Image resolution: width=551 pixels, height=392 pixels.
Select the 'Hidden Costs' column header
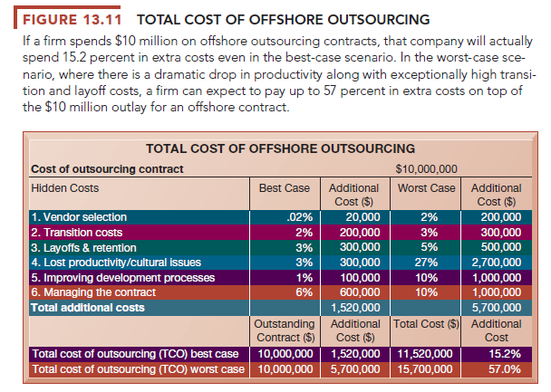tap(65, 187)
